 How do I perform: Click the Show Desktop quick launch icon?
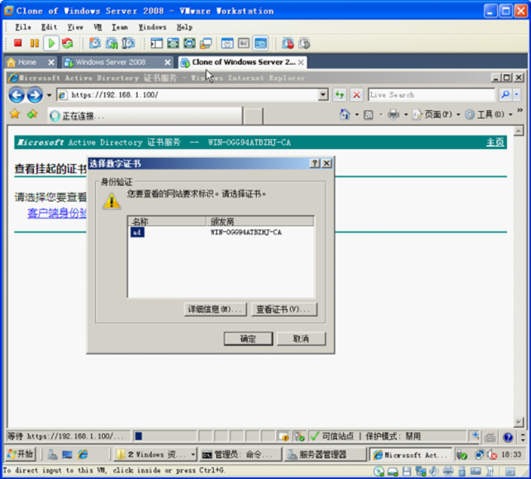[x=67, y=454]
